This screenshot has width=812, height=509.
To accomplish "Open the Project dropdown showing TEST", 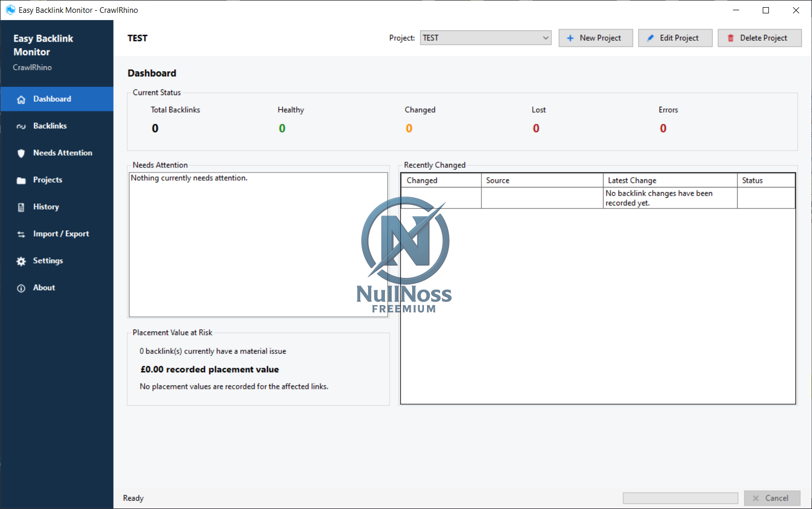I will point(486,38).
